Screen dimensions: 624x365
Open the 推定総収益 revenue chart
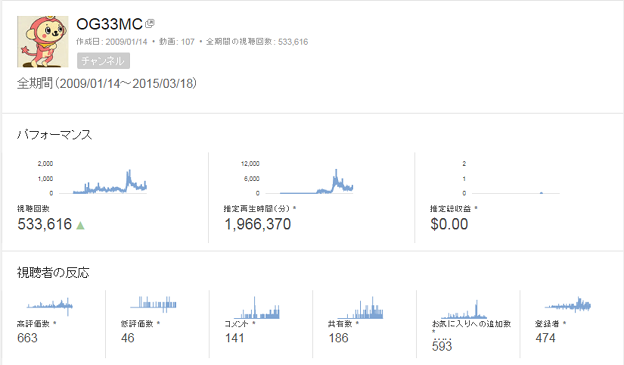511,178
